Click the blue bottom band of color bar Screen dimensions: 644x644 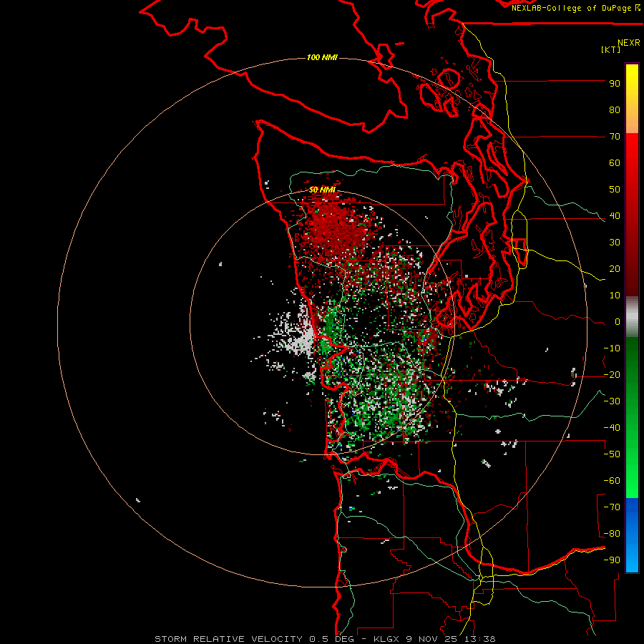click(x=632, y=535)
